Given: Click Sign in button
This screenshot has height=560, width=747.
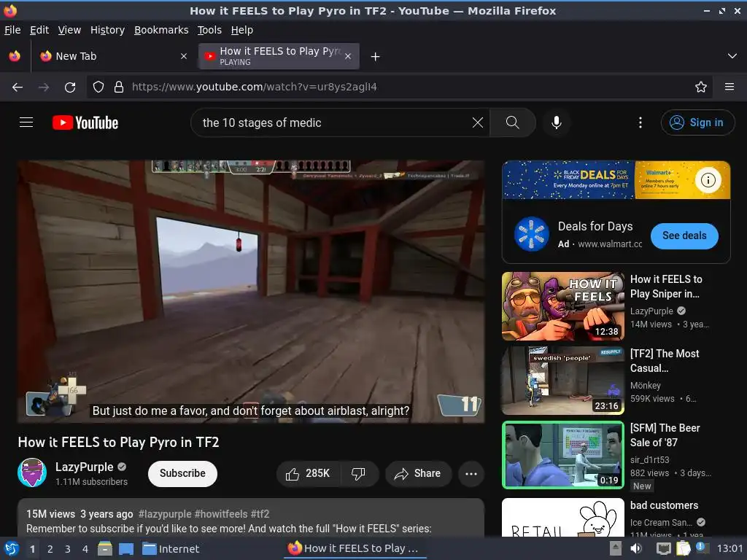Looking at the screenshot, I should (x=697, y=122).
